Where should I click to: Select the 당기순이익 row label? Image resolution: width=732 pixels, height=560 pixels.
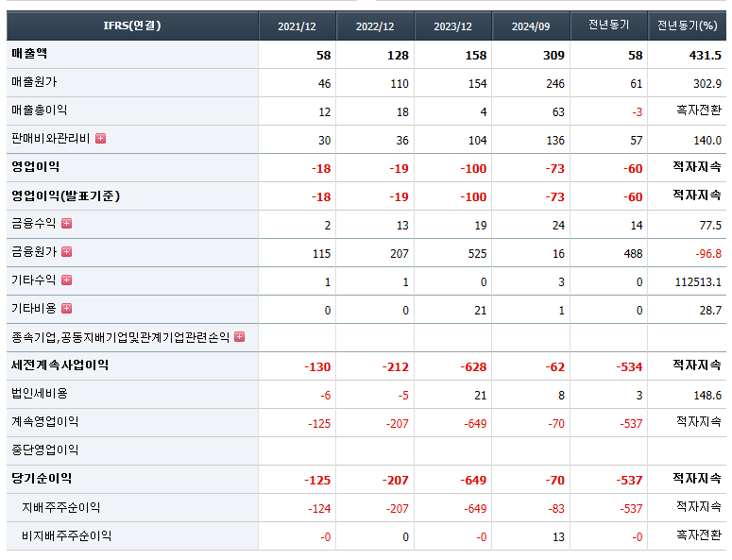coord(42,479)
